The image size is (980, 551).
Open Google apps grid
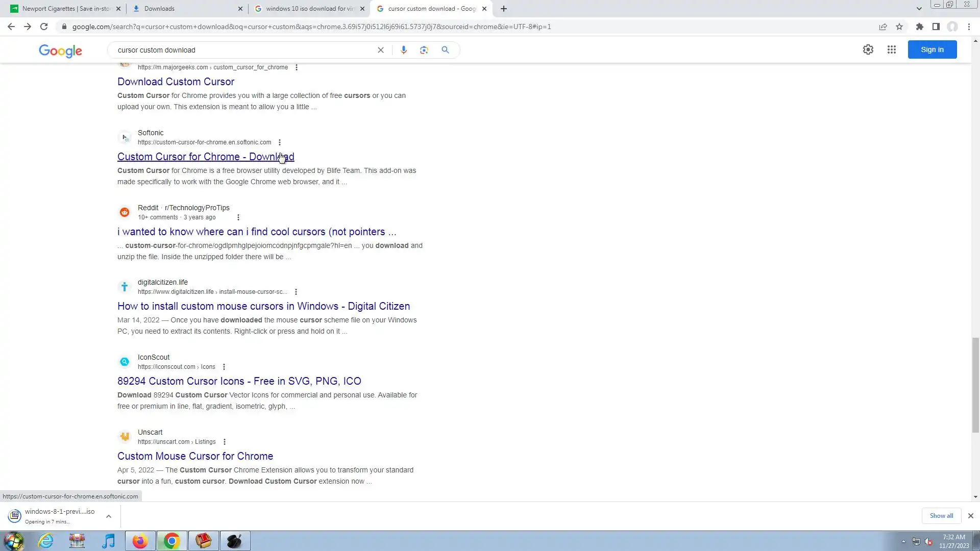[891, 49]
